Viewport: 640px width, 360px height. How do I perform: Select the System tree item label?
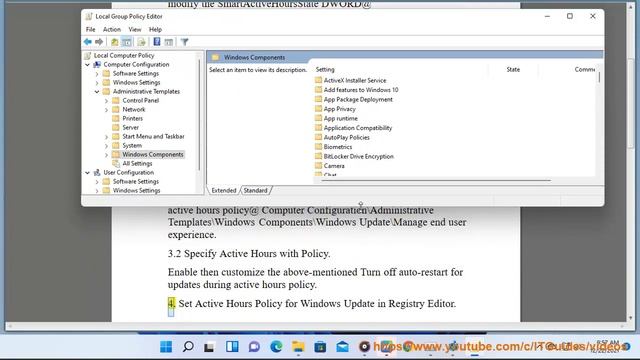pyautogui.click(x=132, y=145)
